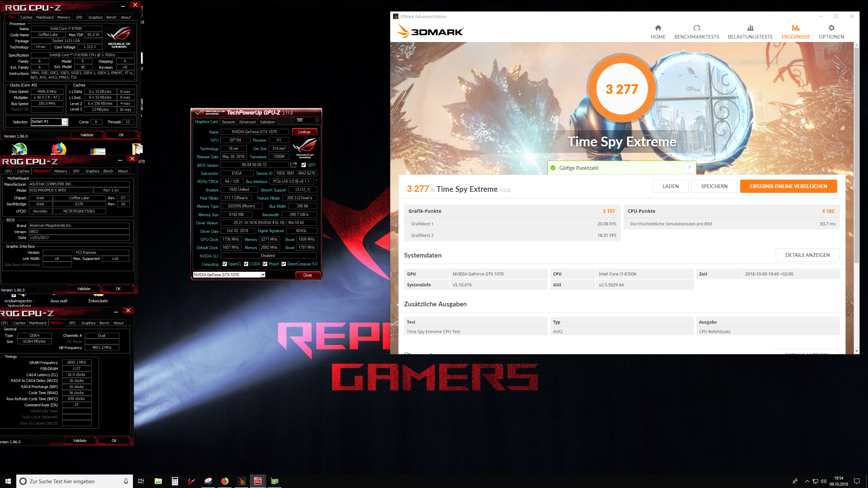This screenshot has height=488, width=868.
Task: Switch to the Advanced tab in GPU-Z
Action: (247, 122)
